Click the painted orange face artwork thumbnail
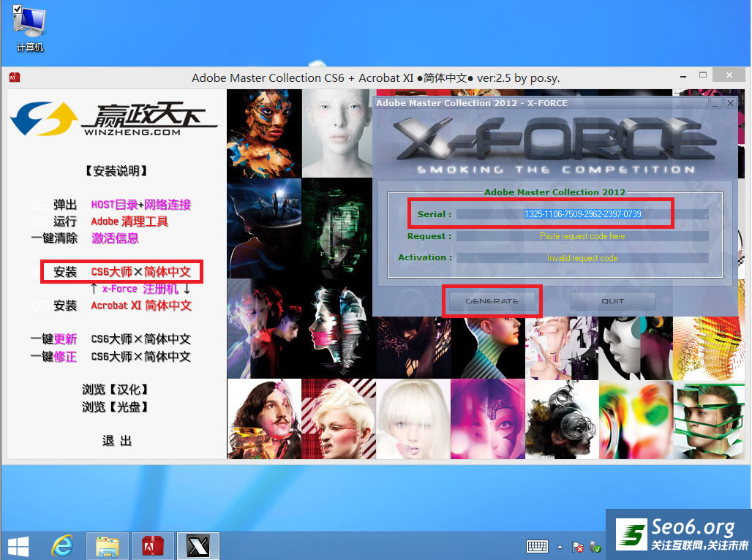Screen dimensions: 752x560 pyautogui.click(x=264, y=134)
